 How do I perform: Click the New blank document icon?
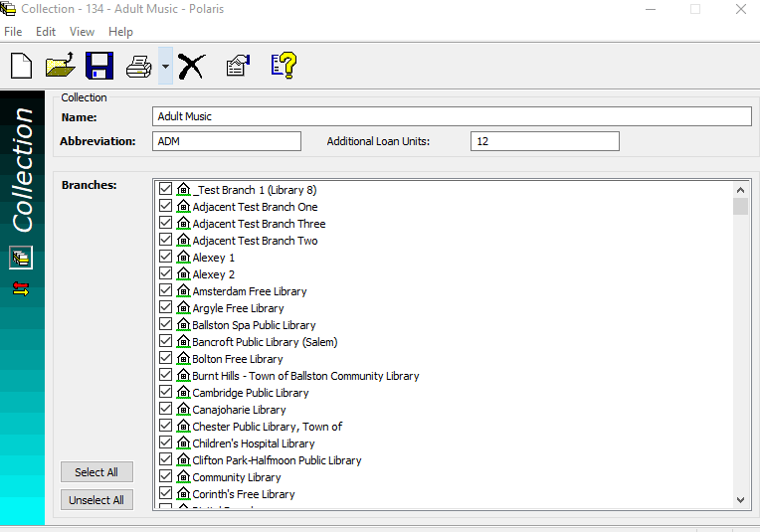pos(21,67)
